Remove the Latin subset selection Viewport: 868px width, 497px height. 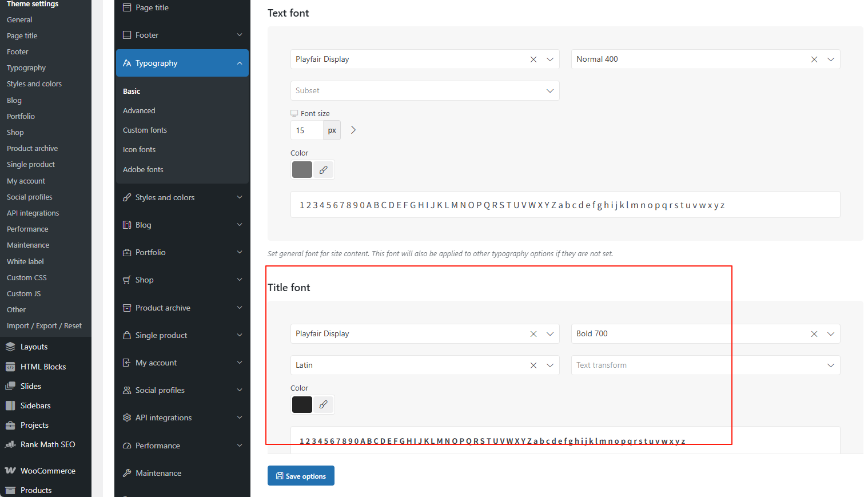(x=533, y=365)
